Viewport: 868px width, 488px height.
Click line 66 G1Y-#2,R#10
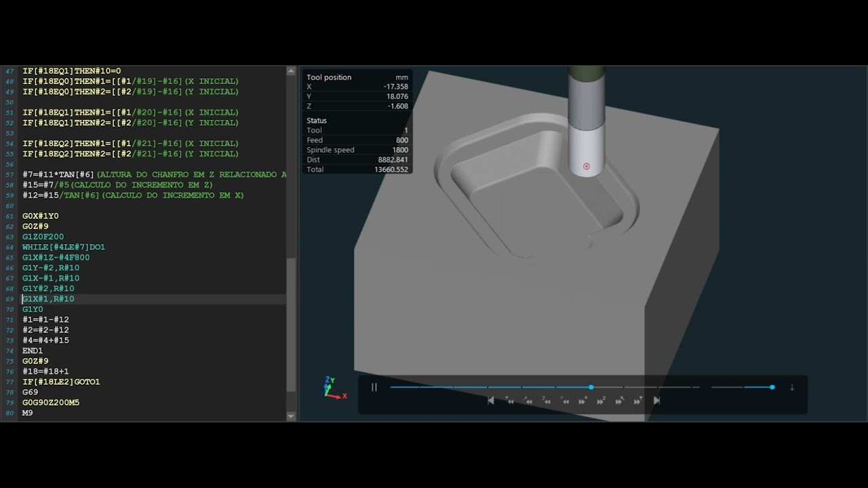pyautogui.click(x=51, y=268)
